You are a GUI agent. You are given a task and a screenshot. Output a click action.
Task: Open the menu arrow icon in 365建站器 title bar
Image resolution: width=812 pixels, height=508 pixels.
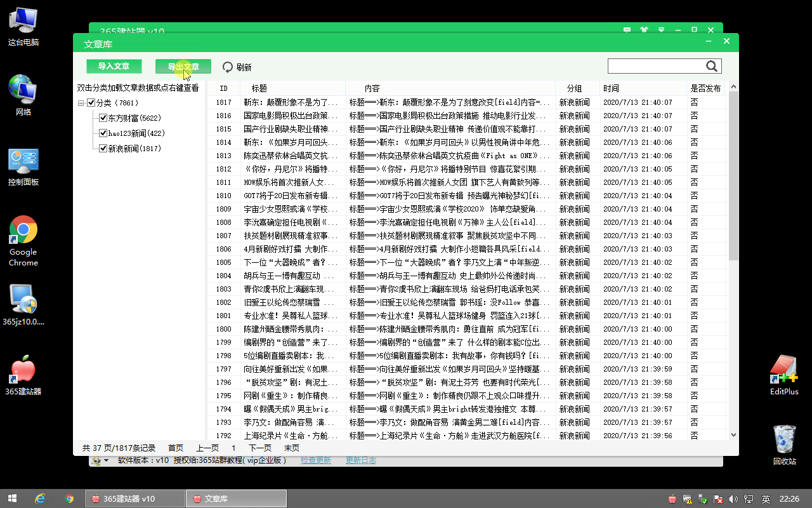point(661,29)
